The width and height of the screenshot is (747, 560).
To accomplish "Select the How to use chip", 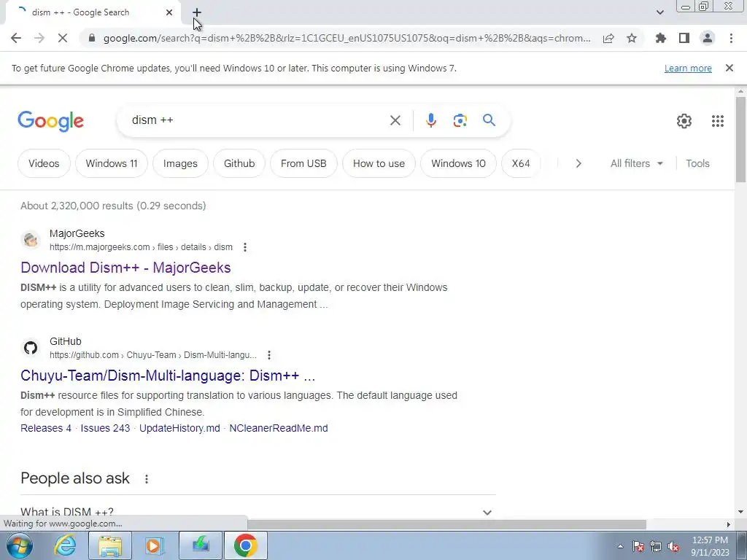I will tap(379, 163).
